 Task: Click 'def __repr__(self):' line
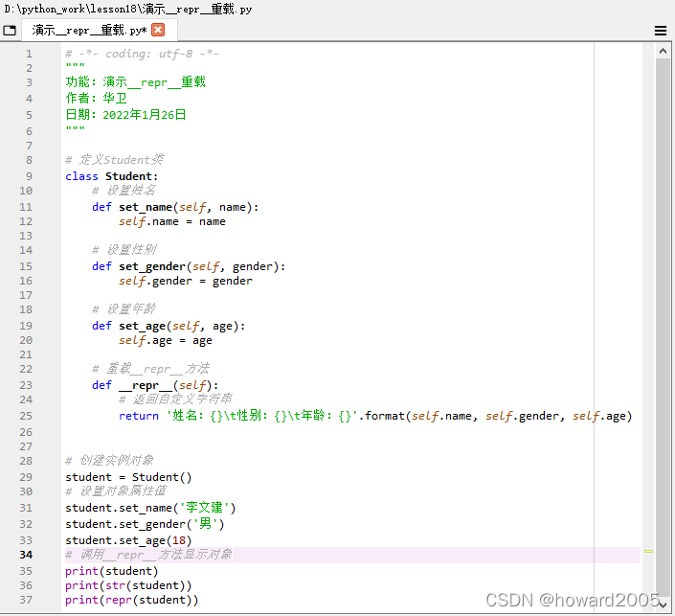coord(155,385)
